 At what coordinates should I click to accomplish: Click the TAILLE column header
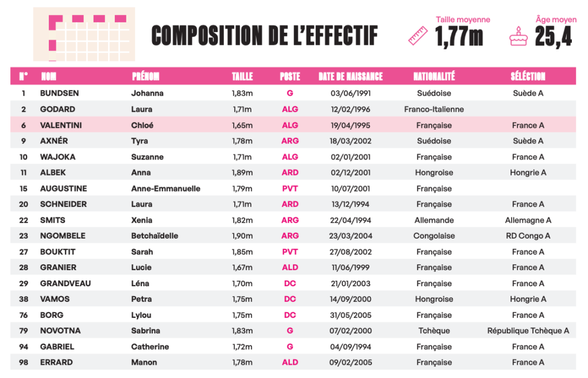[242, 76]
